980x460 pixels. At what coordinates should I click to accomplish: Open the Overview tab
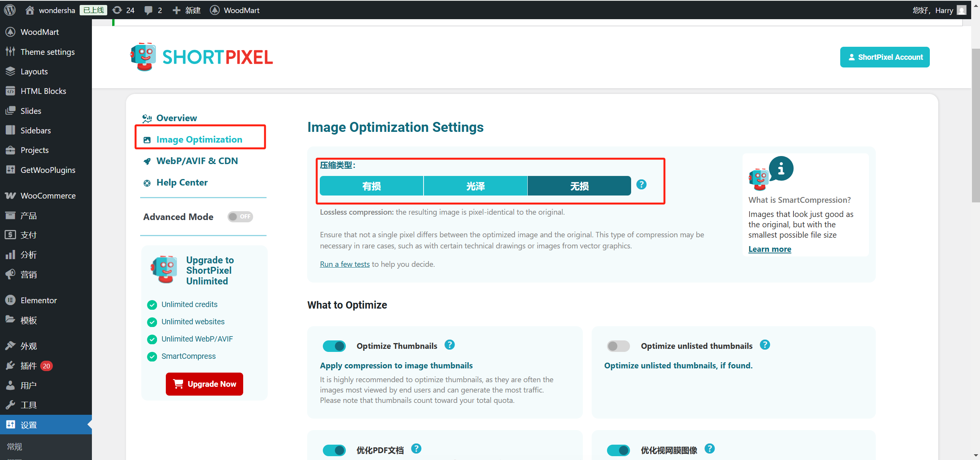click(177, 118)
